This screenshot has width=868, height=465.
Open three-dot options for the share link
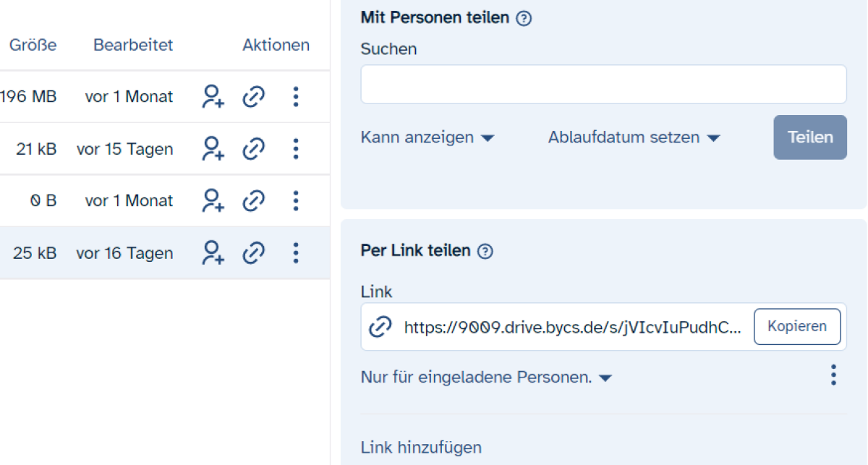click(833, 375)
